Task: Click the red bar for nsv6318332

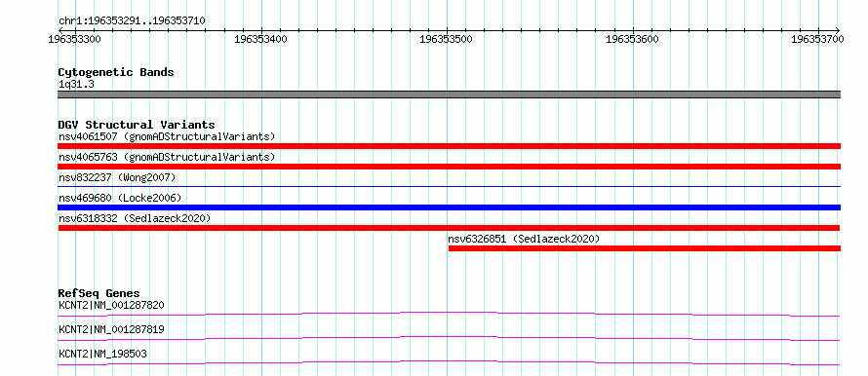Action: [x=449, y=228]
